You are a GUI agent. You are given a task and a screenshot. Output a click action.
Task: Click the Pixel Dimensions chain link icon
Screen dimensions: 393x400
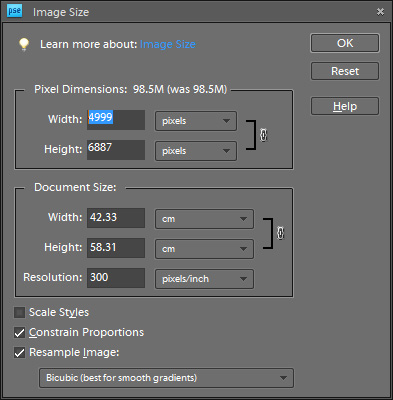click(263, 135)
